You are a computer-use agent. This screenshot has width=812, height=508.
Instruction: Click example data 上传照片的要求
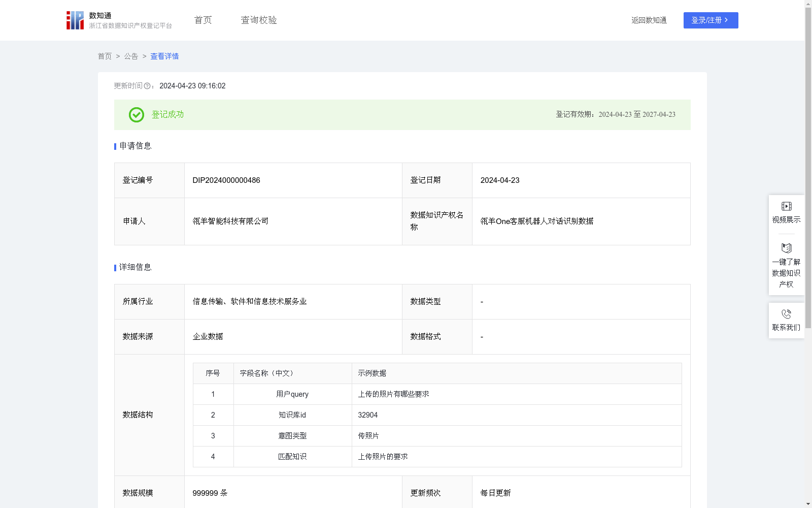(x=383, y=457)
